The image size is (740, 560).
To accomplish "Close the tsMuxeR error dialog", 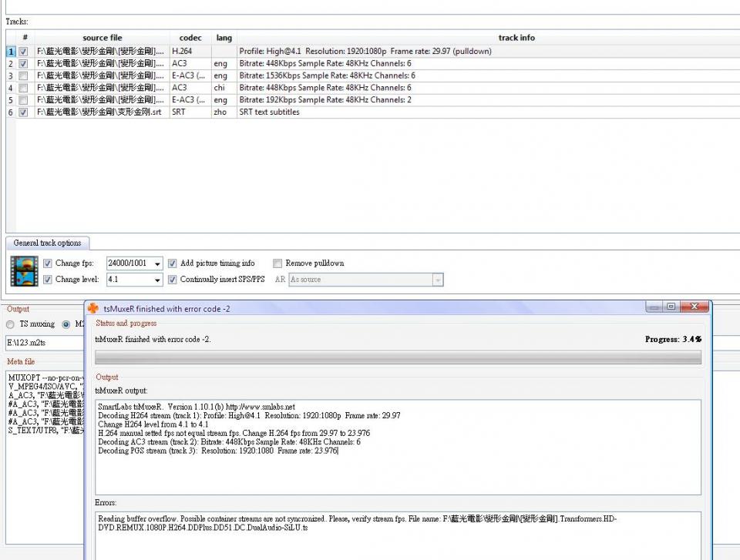I will click(x=695, y=307).
